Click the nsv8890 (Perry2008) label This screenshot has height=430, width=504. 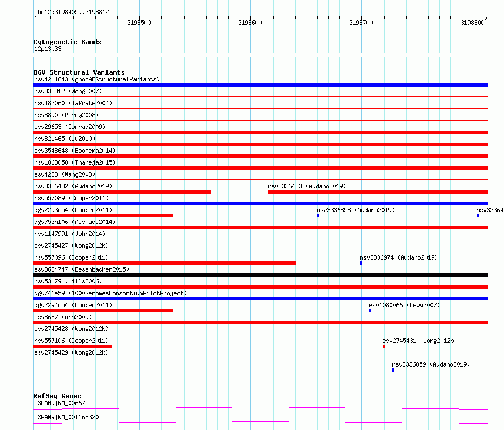[x=66, y=115]
